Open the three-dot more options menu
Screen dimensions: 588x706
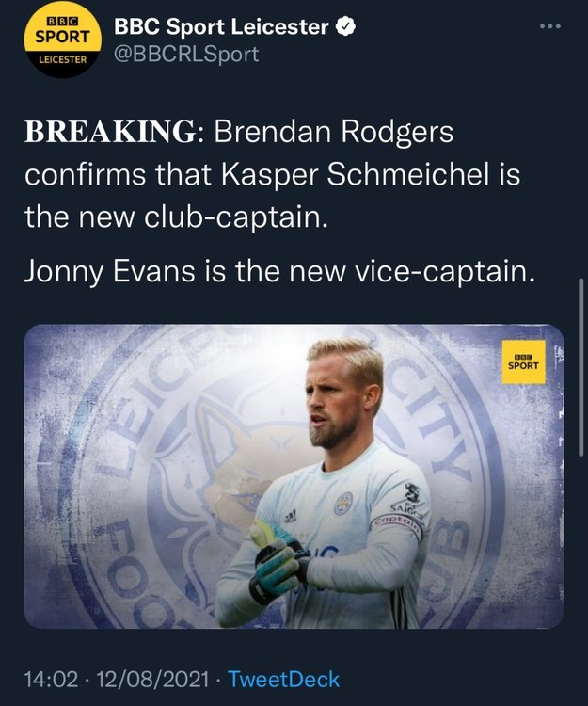550,26
